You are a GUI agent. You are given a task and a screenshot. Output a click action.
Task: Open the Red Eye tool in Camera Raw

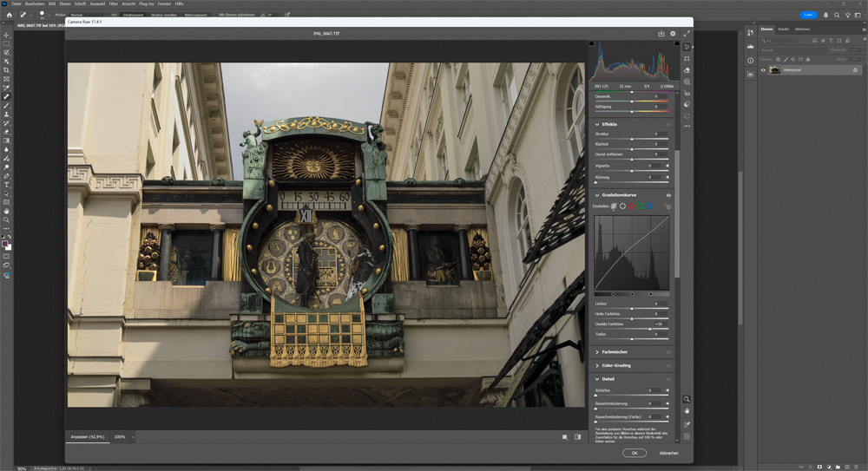(x=687, y=94)
